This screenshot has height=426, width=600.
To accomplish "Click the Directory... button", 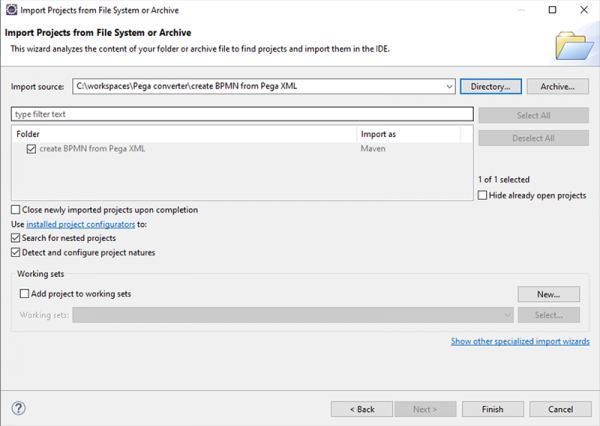I will (490, 87).
